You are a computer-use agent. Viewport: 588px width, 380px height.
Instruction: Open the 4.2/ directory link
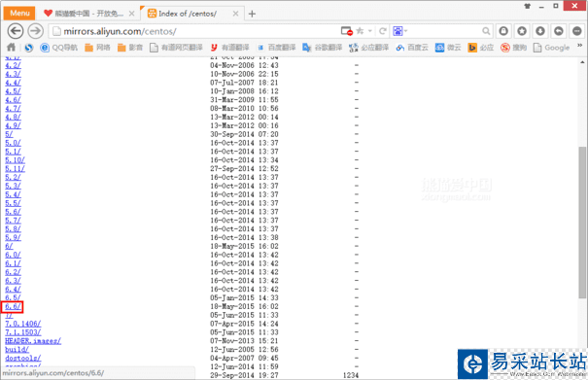coord(14,65)
